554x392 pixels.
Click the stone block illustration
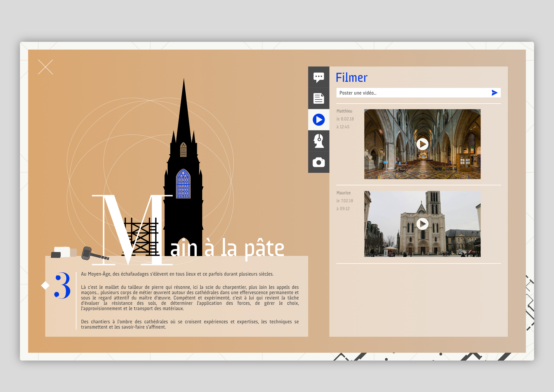coord(64,252)
